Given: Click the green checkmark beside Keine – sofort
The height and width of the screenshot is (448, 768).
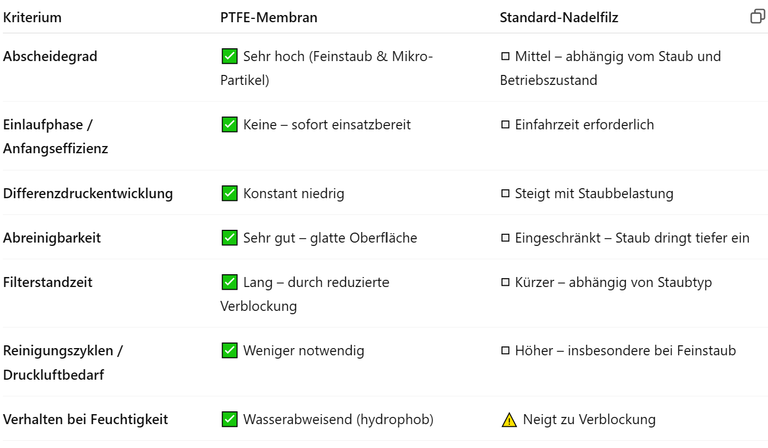Looking at the screenshot, I should [229, 125].
